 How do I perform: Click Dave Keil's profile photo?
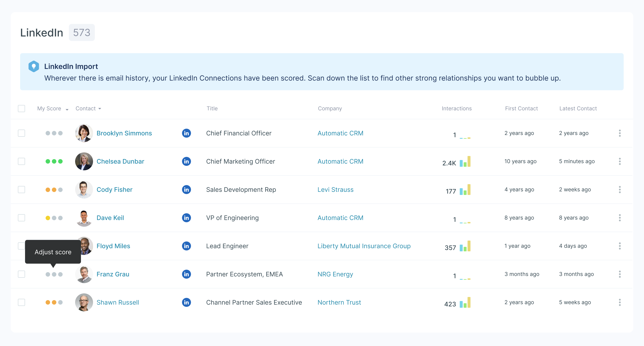click(x=84, y=218)
